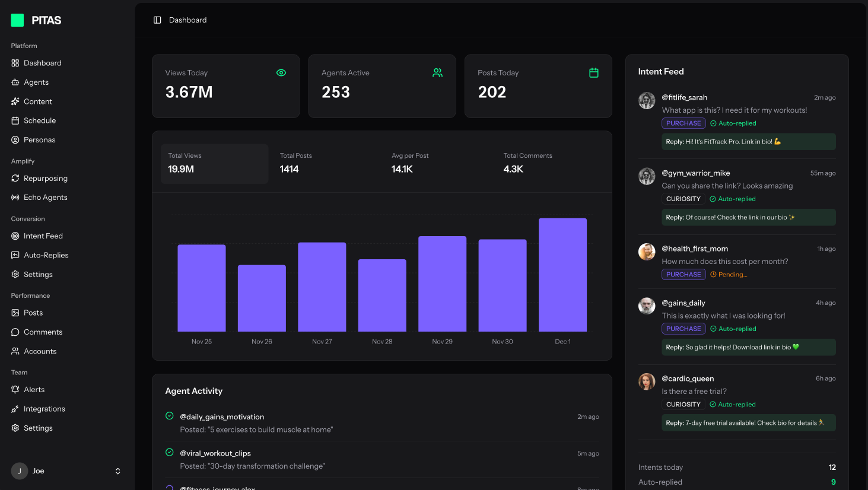Open the Schedule dropdown in the sidebar
This screenshot has width=868, height=490.
coord(40,120)
